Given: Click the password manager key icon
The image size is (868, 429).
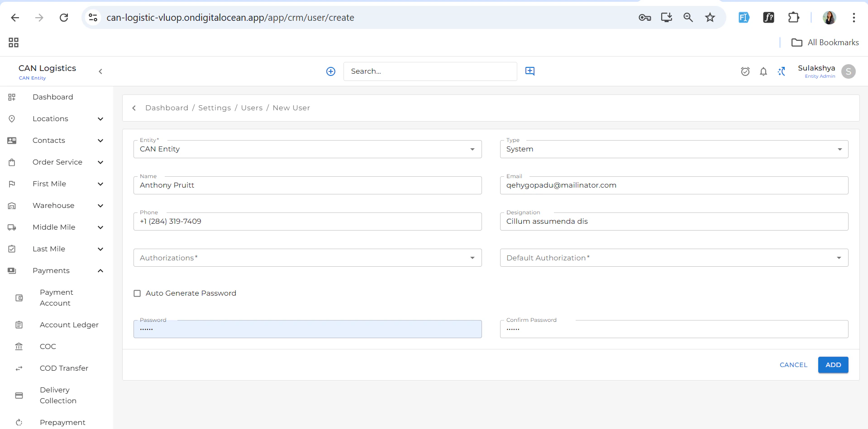Looking at the screenshot, I should click(x=645, y=18).
